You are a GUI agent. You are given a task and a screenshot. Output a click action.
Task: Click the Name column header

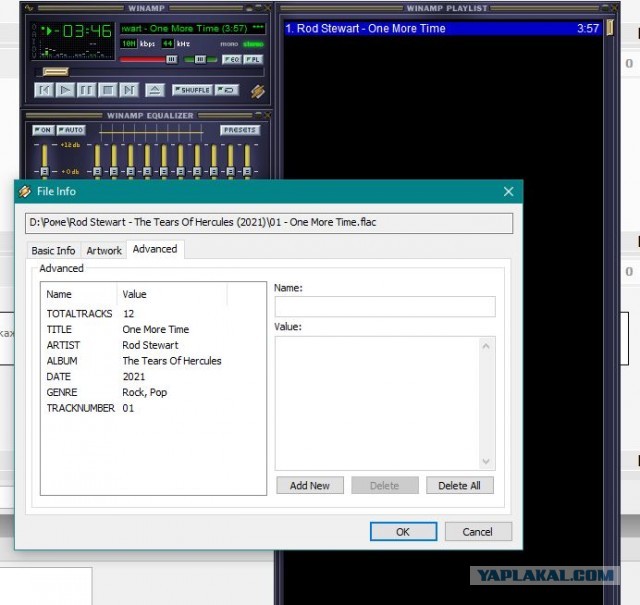click(x=79, y=294)
